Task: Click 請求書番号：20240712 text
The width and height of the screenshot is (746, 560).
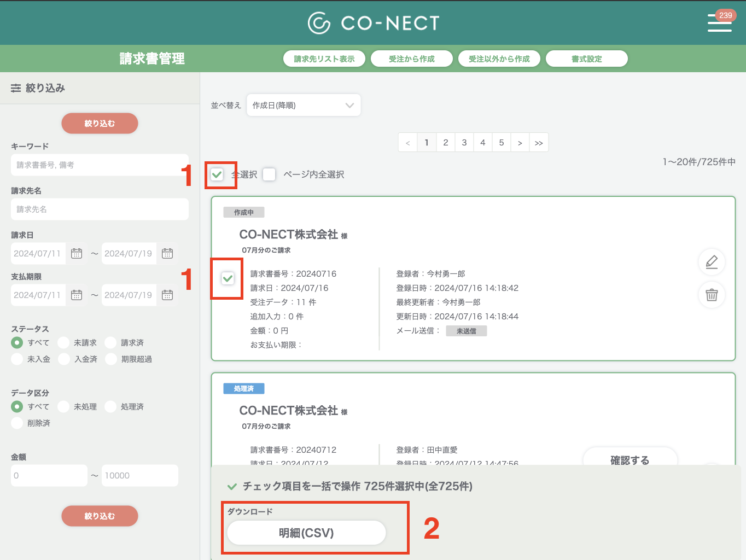Action: (293, 450)
